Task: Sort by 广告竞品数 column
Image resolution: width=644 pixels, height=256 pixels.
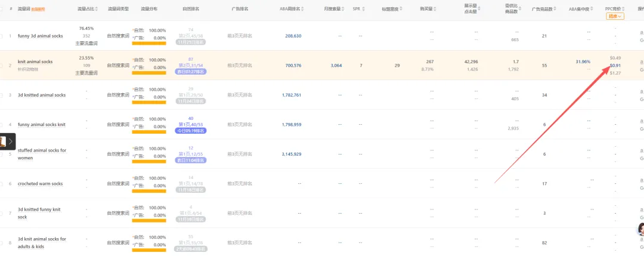Action: coord(555,10)
